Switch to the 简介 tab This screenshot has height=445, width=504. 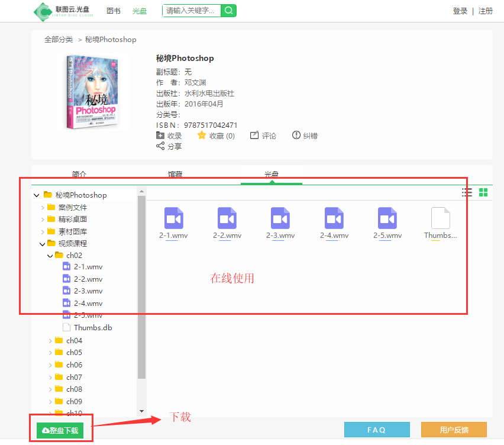(x=79, y=175)
